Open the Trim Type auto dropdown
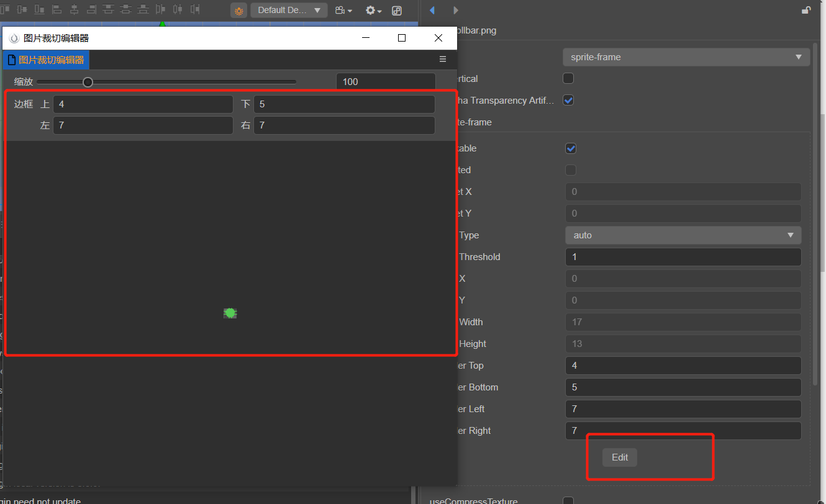The image size is (826, 504). coord(683,235)
